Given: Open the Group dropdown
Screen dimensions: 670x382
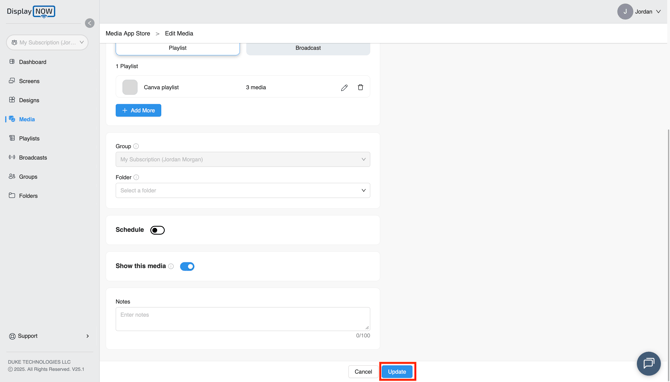Looking at the screenshot, I should [243, 159].
